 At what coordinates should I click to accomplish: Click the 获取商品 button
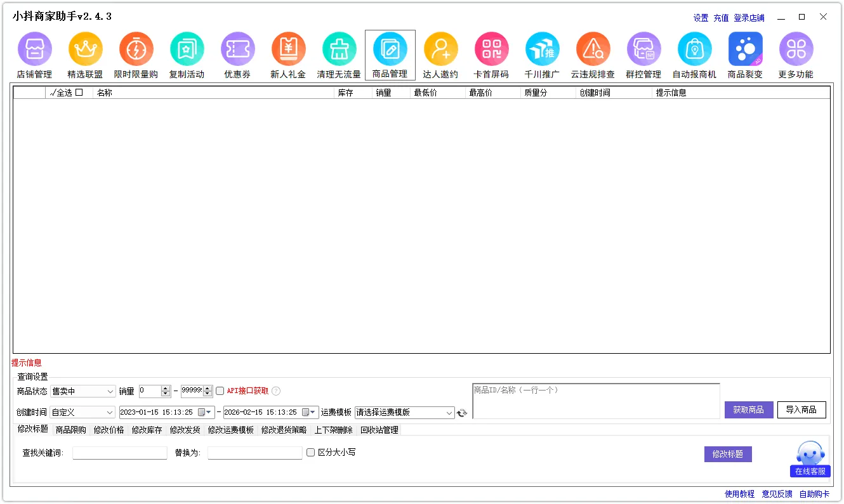(x=749, y=410)
